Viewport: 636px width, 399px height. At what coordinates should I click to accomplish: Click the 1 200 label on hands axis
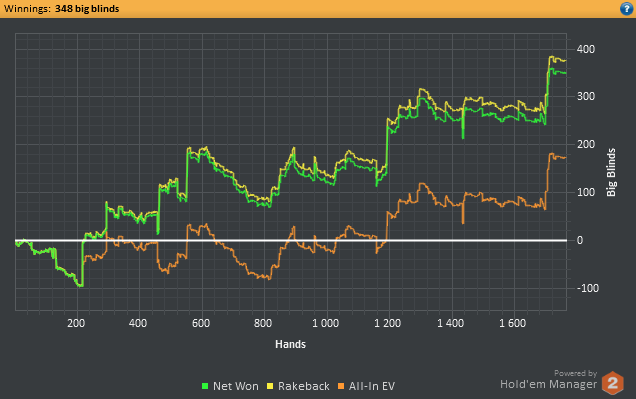387,323
